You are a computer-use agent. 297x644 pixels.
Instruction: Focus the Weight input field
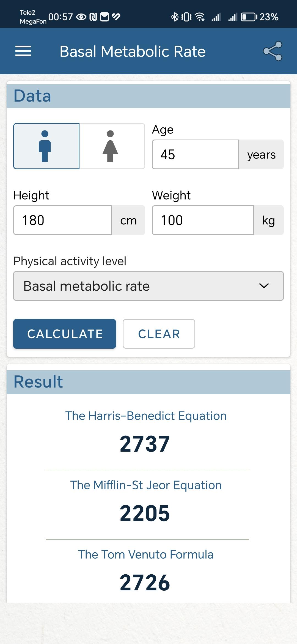tap(203, 220)
